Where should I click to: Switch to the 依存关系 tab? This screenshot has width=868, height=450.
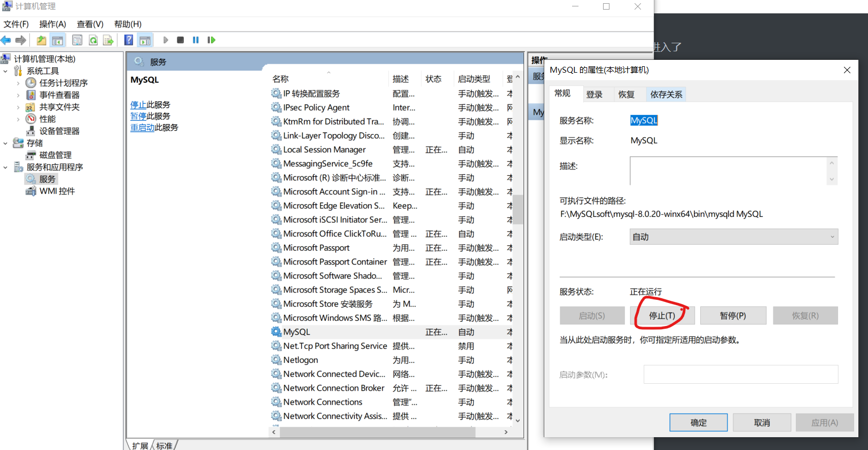point(666,95)
